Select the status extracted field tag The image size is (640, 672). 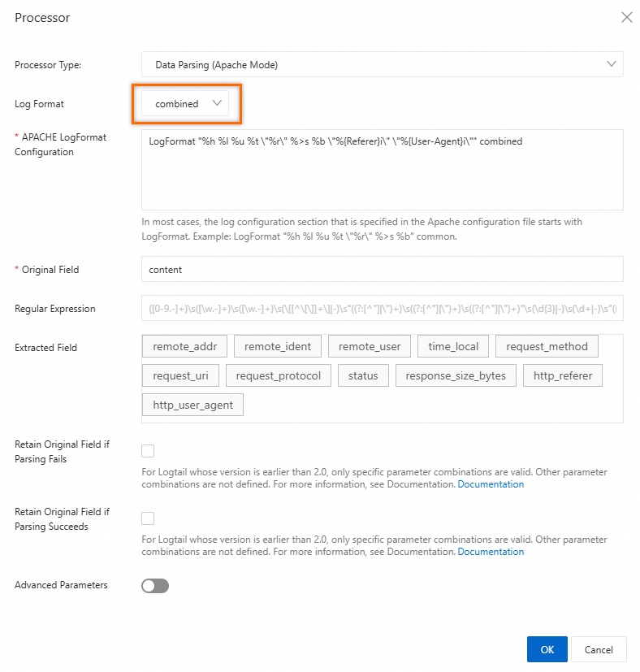pyautogui.click(x=363, y=375)
